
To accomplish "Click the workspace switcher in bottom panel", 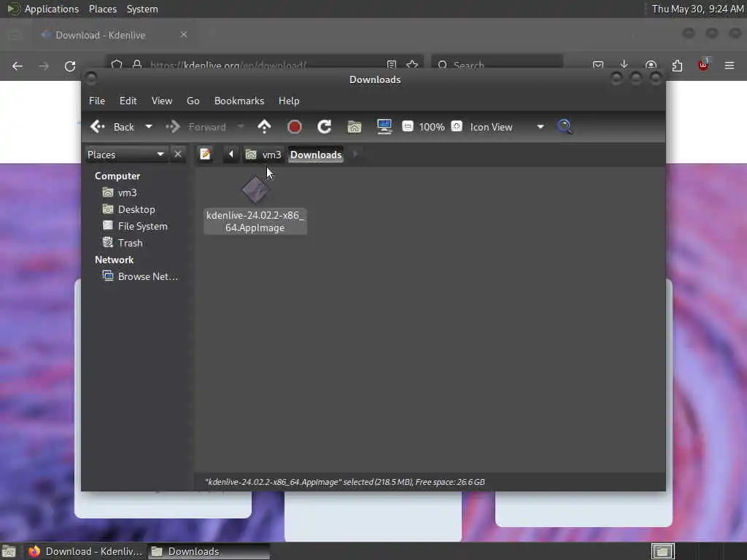I will click(662, 551).
